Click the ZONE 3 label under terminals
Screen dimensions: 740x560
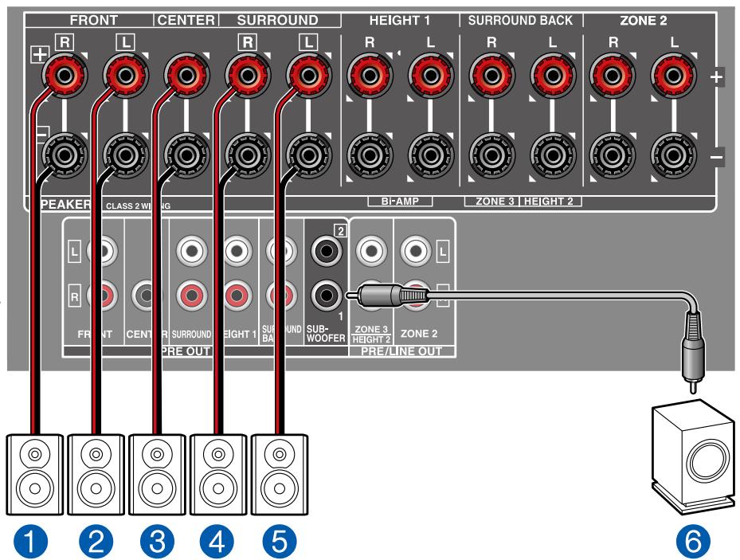click(494, 202)
